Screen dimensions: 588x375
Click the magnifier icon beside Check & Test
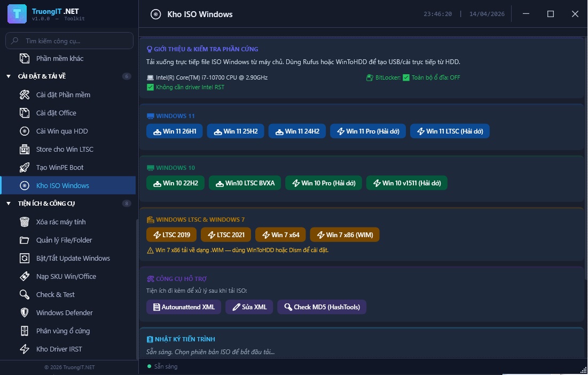25,294
